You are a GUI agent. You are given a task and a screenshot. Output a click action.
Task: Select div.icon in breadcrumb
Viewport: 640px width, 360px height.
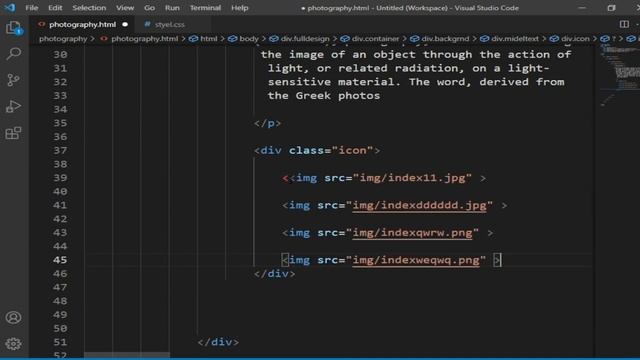point(575,39)
